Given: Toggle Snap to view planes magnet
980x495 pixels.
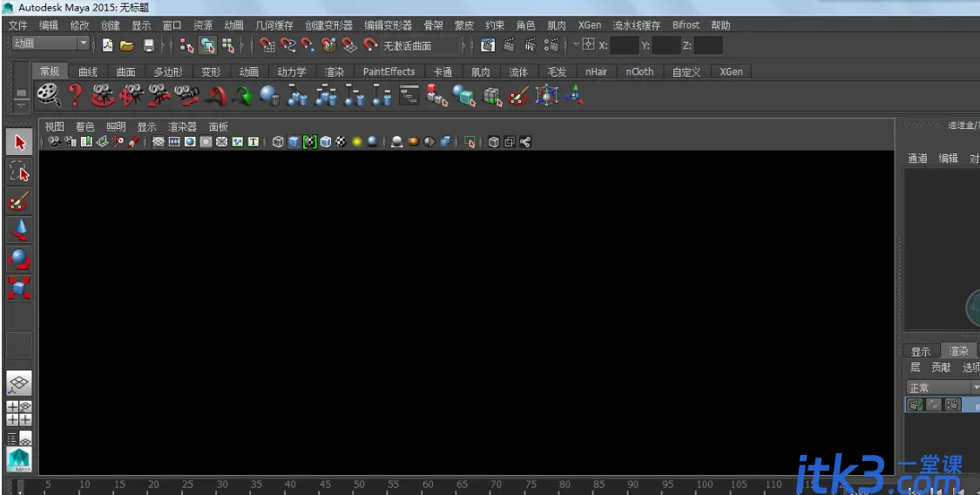Looking at the screenshot, I should pos(348,45).
